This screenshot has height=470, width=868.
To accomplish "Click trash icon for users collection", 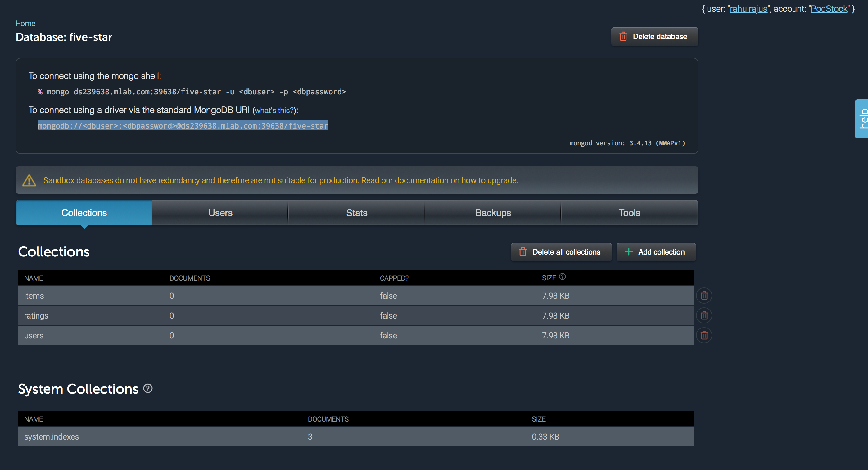I will coord(704,335).
